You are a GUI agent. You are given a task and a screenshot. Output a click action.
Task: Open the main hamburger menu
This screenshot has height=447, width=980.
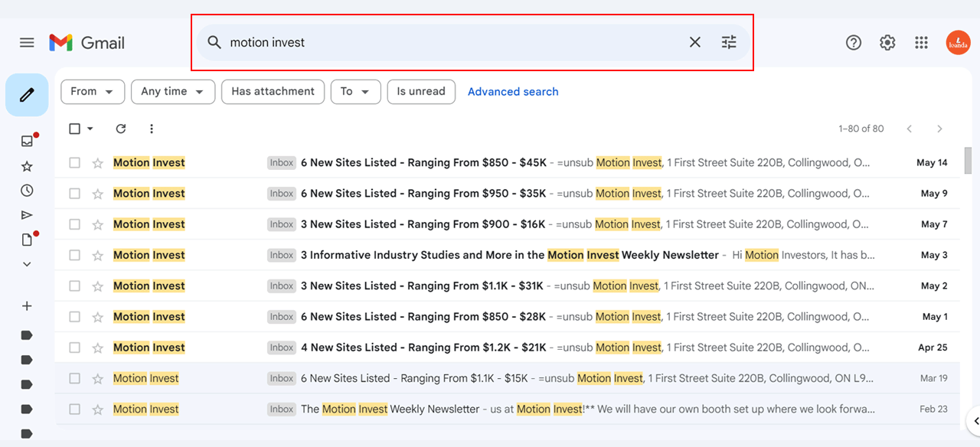pos(27,42)
